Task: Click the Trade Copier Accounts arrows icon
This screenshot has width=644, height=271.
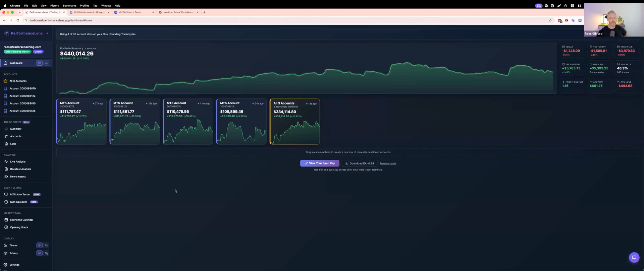Action: [x=6, y=136]
